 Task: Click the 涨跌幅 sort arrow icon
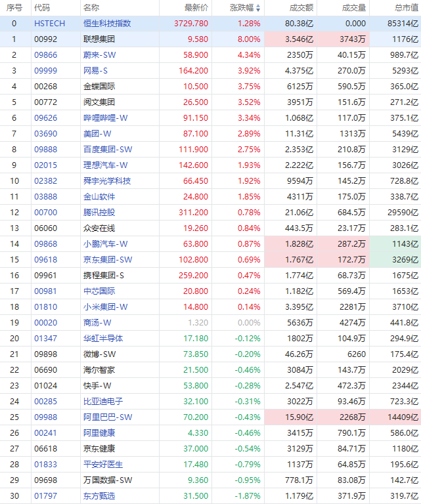258,8
